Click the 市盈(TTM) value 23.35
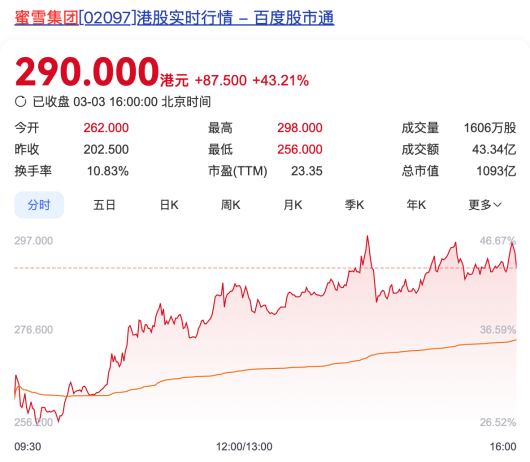This screenshot has width=530, height=462. click(307, 171)
